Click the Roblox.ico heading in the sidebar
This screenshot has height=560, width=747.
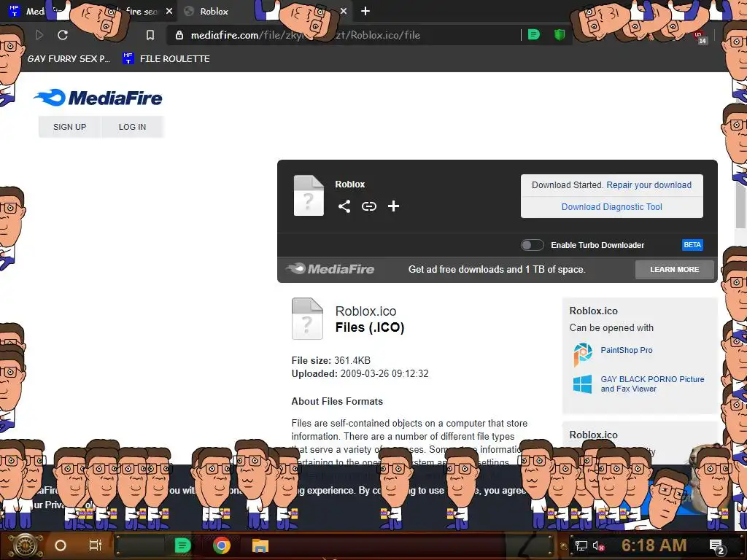pyautogui.click(x=594, y=311)
